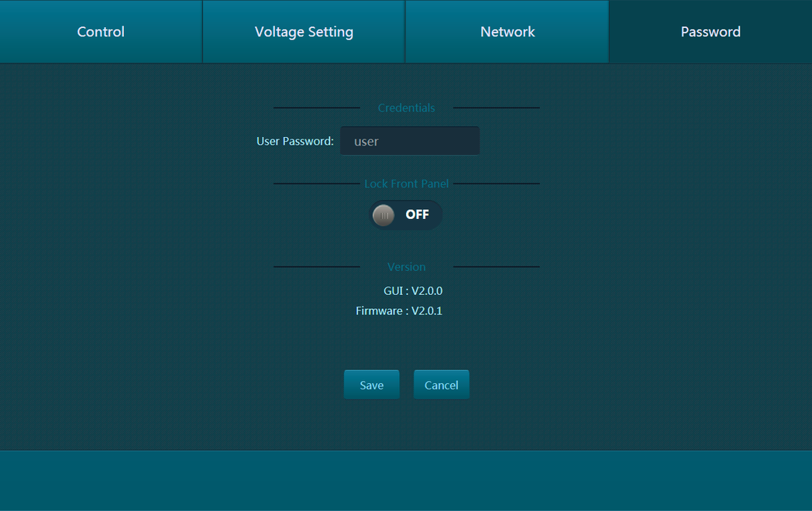The height and width of the screenshot is (511, 812).
Task: Click the User Password input field
Action: point(410,142)
